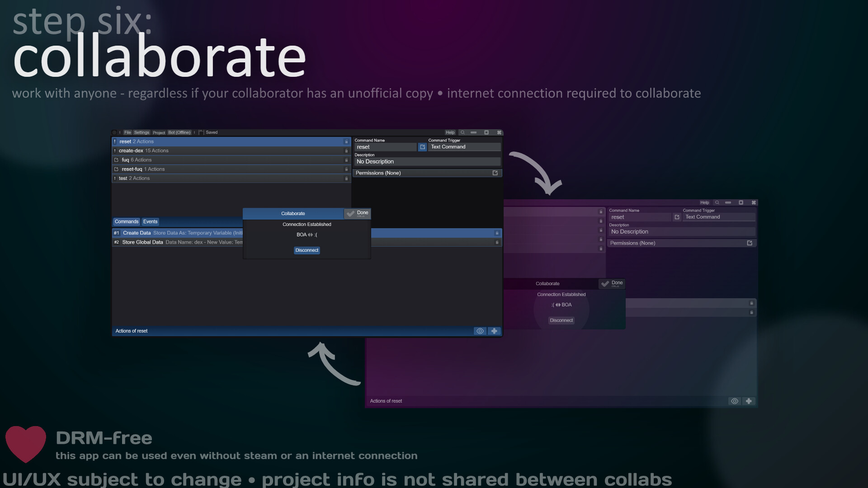Switch to the Events tab
The height and width of the screenshot is (488, 868).
point(150,221)
